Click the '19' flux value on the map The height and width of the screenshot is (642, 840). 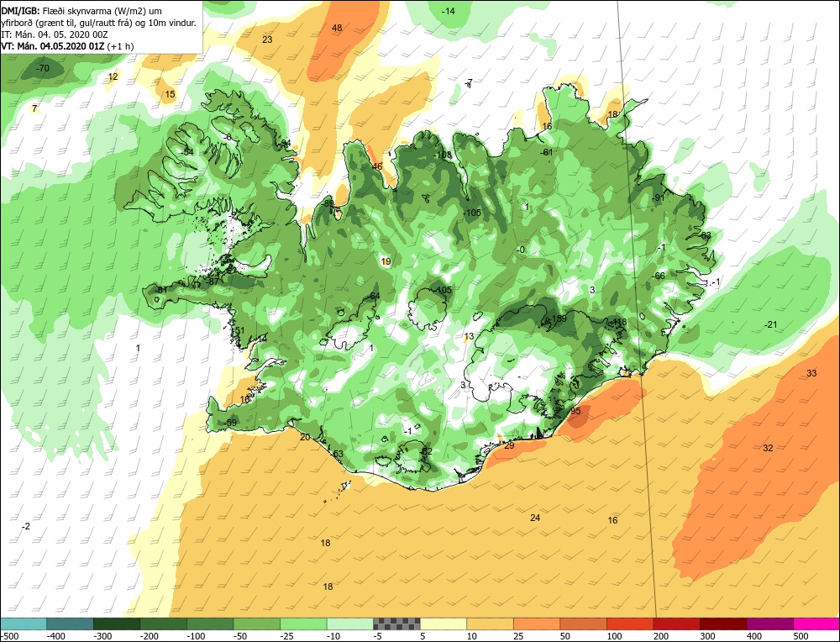tap(386, 261)
